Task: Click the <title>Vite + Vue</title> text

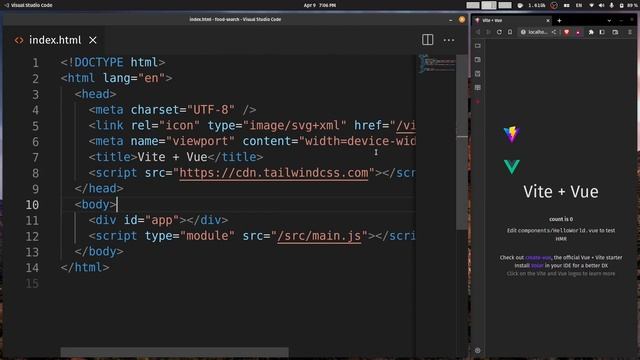Action: (x=176, y=157)
